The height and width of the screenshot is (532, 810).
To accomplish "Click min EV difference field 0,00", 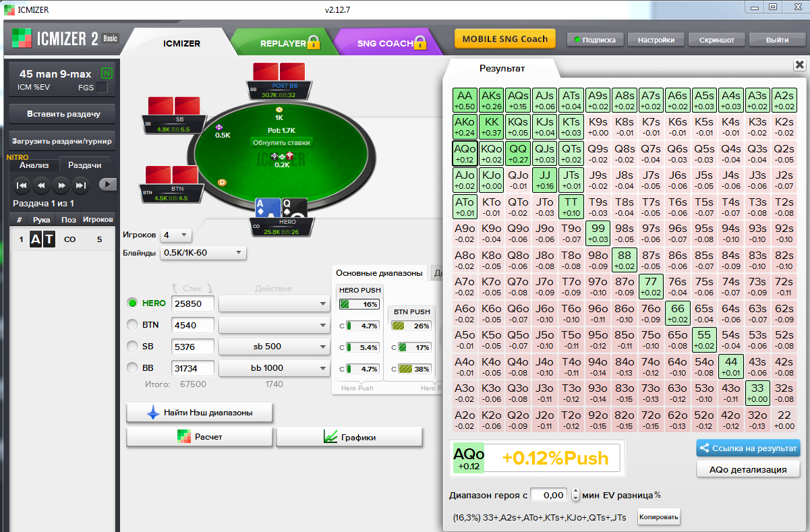I will (549, 495).
